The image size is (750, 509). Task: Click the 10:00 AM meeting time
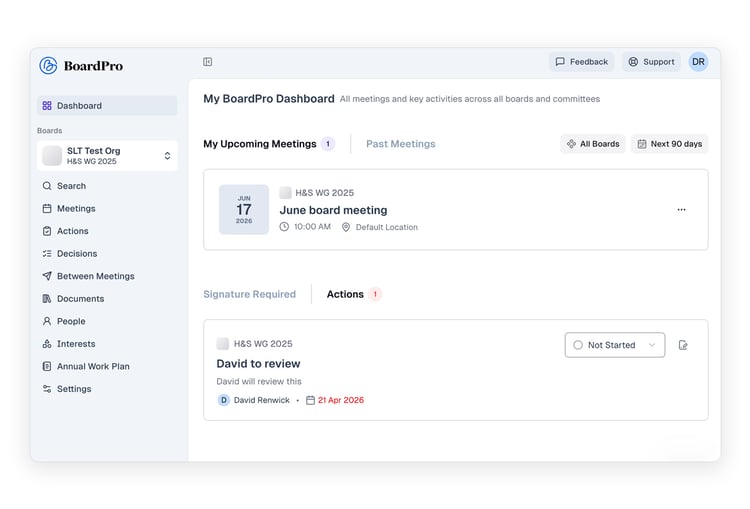(312, 227)
